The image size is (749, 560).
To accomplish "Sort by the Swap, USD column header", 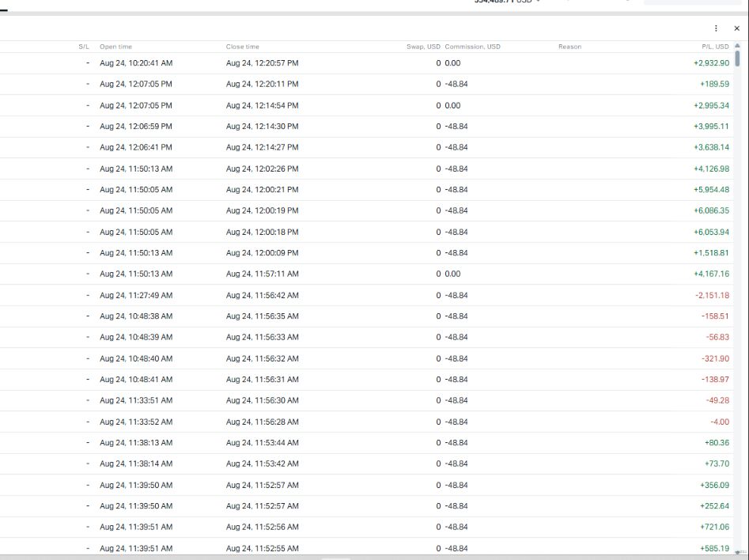I will 423,47.
